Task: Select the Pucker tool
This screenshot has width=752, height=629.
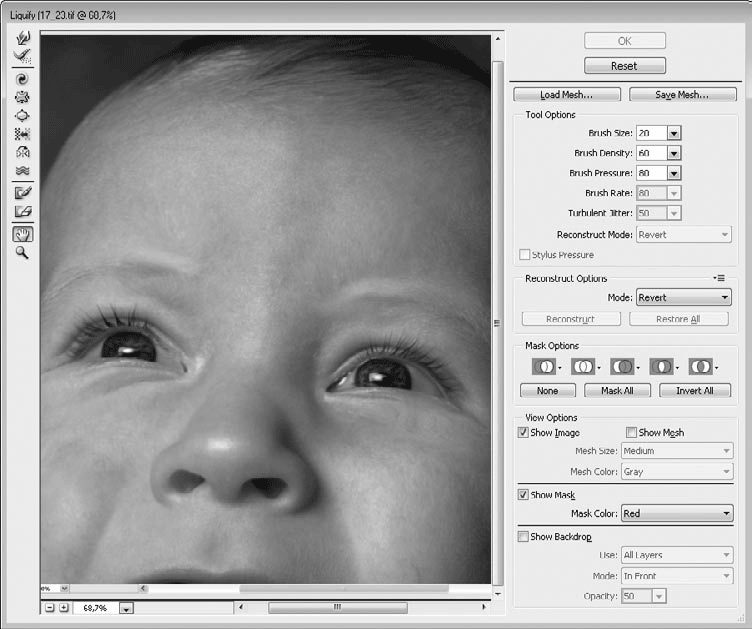Action: coord(23,97)
